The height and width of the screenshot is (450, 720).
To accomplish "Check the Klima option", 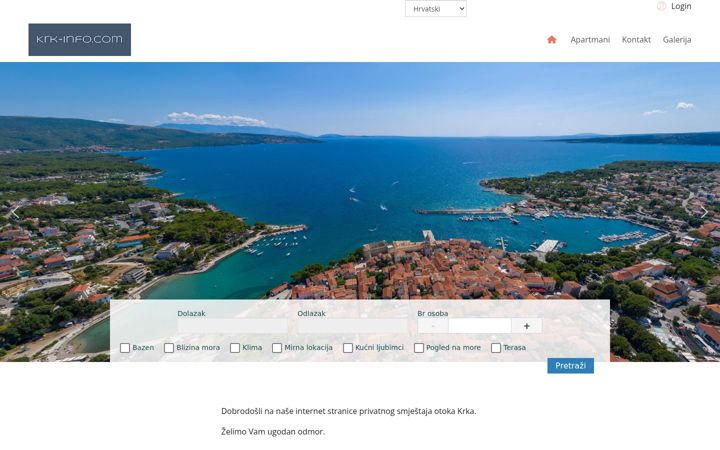I will click(235, 348).
